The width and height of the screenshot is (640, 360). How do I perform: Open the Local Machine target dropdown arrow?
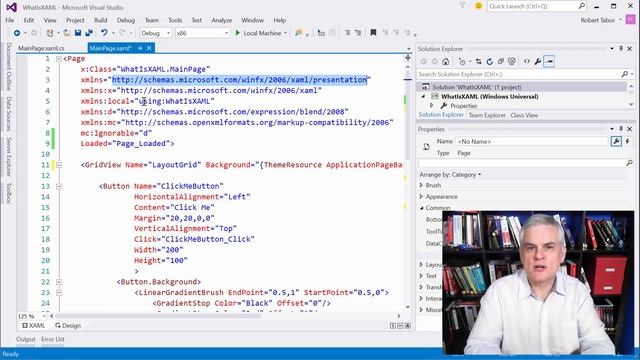point(285,33)
